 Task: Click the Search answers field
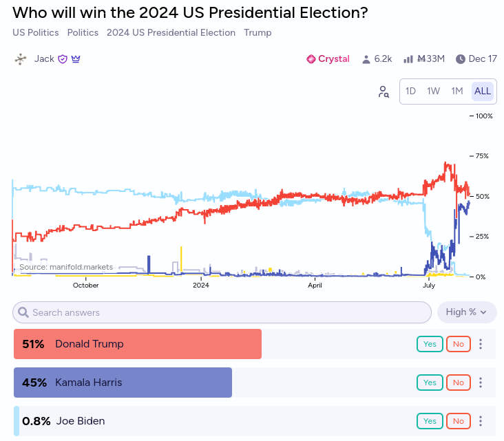[x=222, y=312]
